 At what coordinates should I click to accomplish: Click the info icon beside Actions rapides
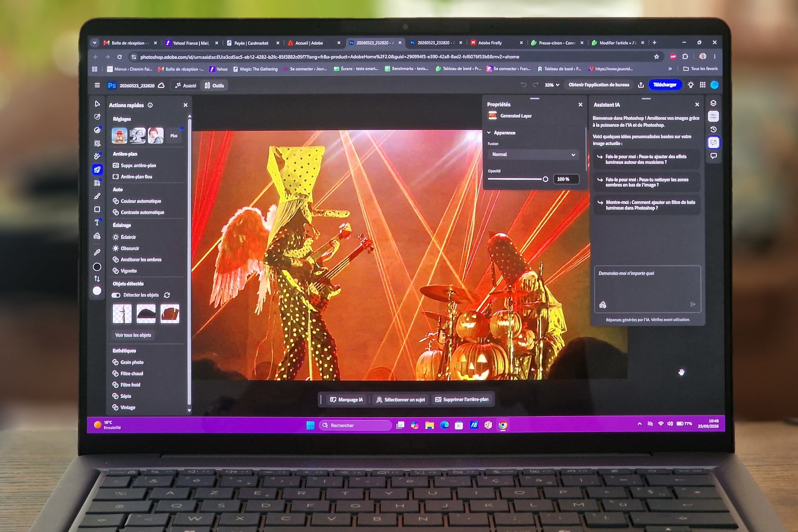click(x=150, y=105)
